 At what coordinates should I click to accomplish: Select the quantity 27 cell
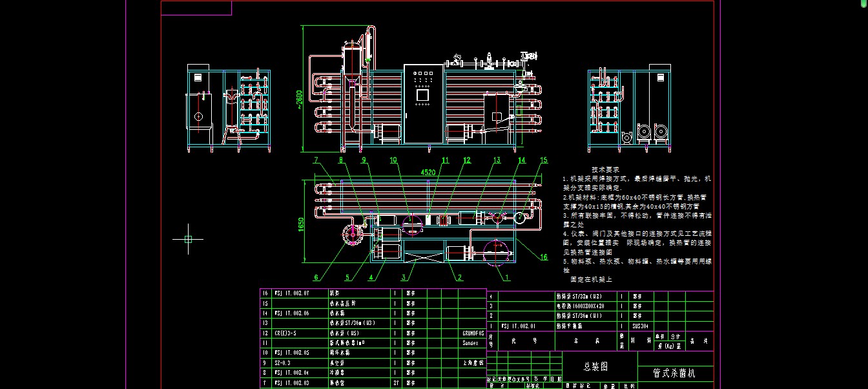[395, 384]
